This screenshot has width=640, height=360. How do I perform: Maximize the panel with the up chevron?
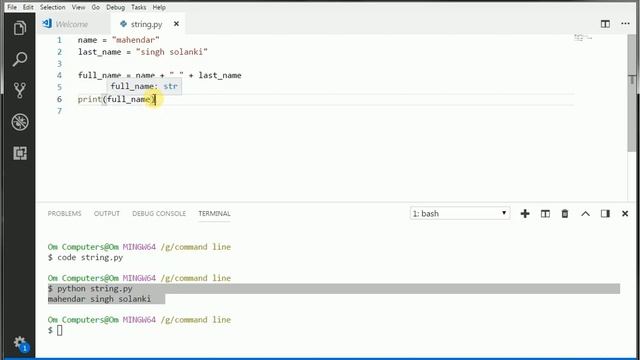click(585, 213)
